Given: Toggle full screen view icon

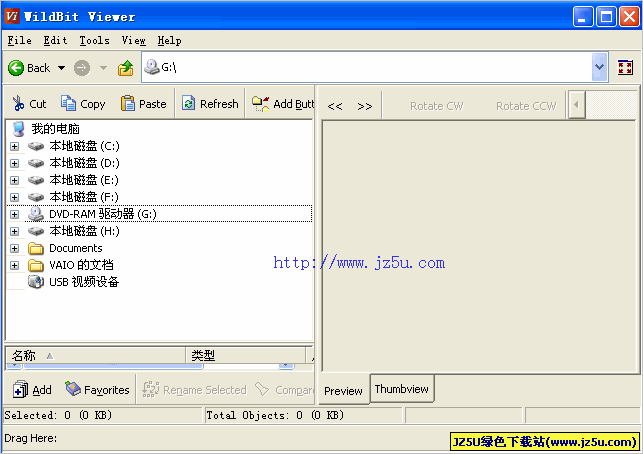Looking at the screenshot, I should pyautogui.click(x=625, y=67).
